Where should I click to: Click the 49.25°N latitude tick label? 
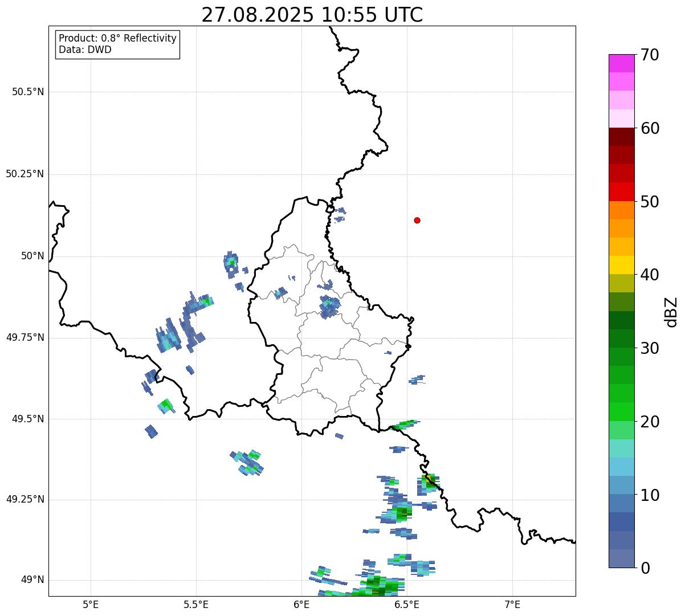tap(25, 500)
